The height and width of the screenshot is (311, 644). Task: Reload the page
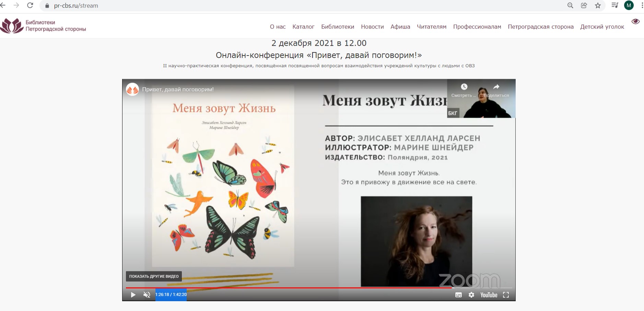coord(30,5)
